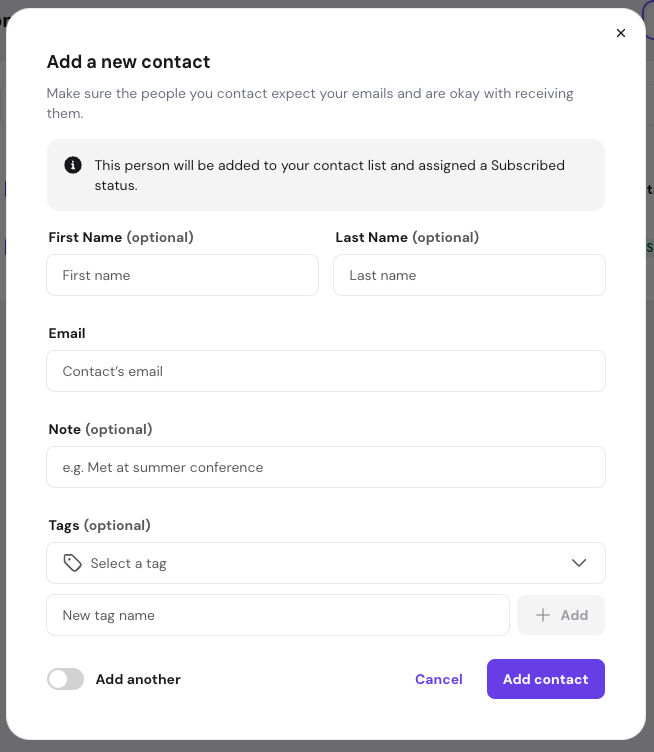Focus the Last name input field
The height and width of the screenshot is (752, 654).
[x=469, y=275]
